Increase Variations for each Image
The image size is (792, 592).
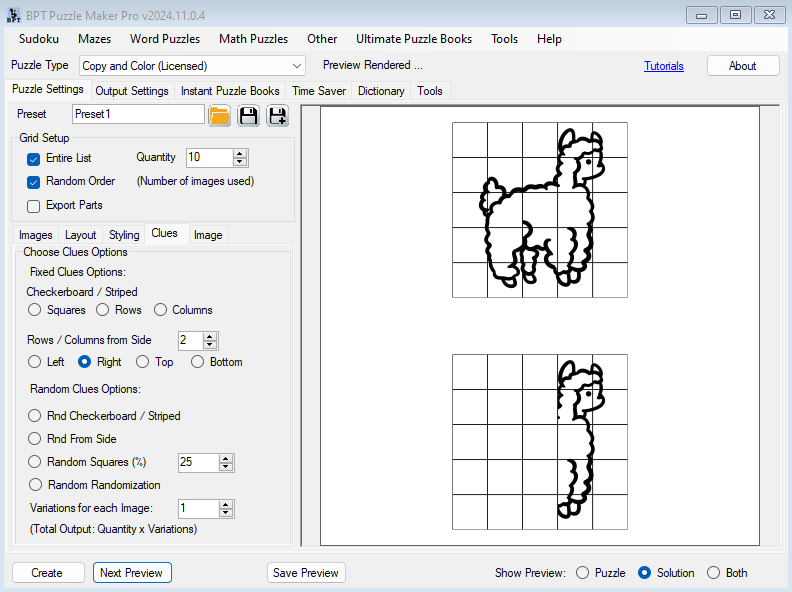tap(226, 504)
